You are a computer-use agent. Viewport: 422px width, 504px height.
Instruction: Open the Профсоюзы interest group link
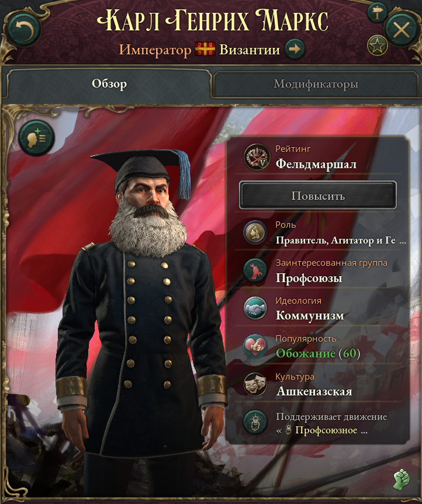point(309,278)
